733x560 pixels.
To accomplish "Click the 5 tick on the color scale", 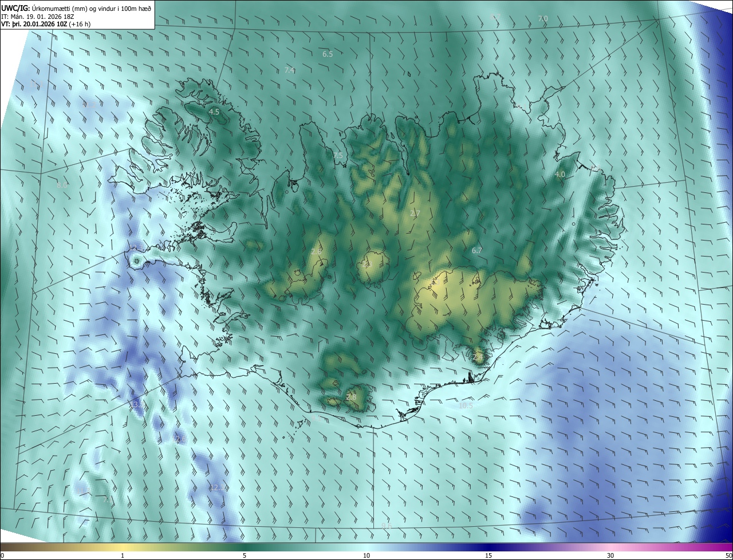I will click(245, 555).
